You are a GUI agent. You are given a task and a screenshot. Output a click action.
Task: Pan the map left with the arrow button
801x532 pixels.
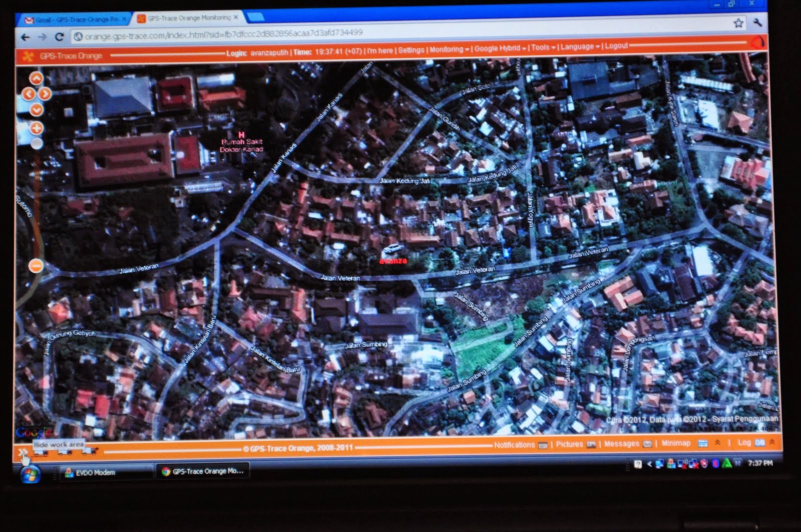(x=29, y=94)
